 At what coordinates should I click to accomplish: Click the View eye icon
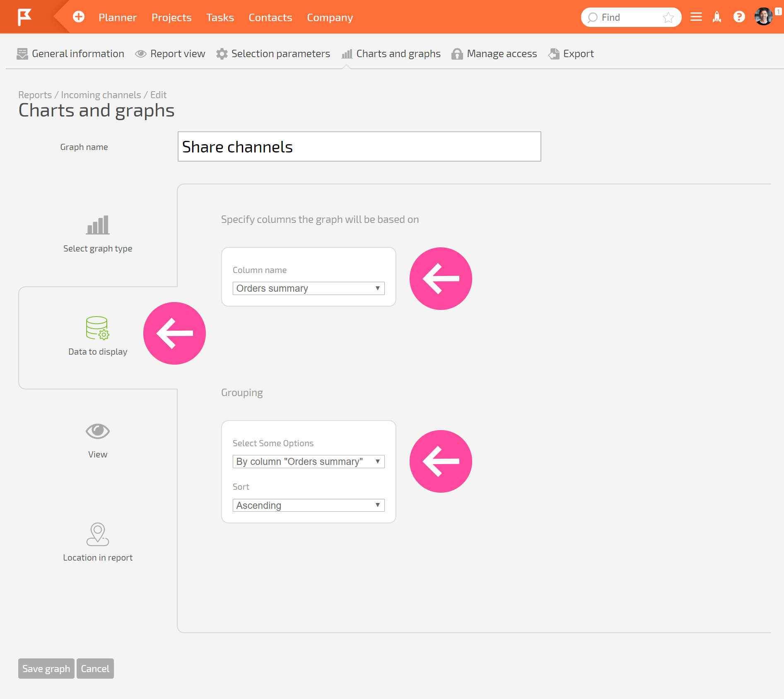98,431
